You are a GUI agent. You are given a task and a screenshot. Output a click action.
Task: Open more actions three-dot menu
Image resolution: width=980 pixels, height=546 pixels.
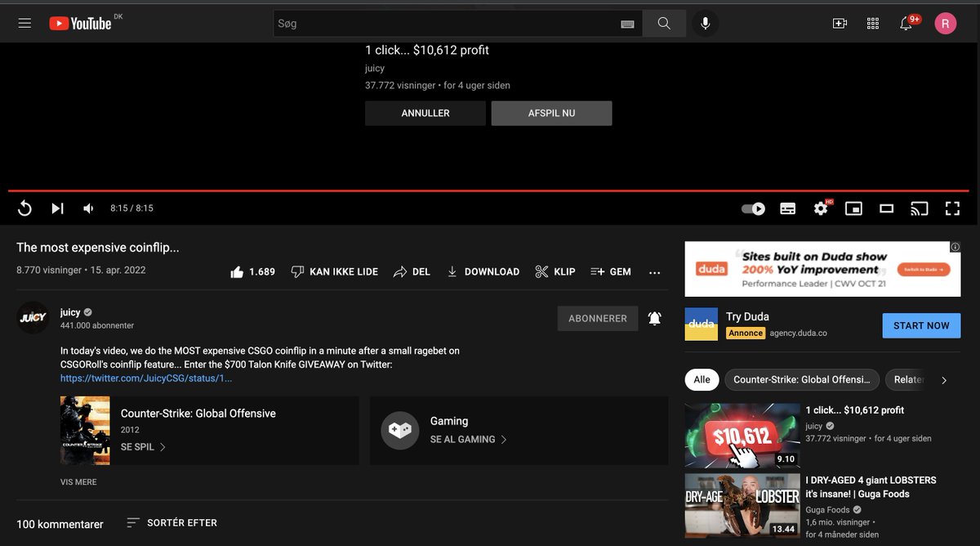[x=654, y=272]
